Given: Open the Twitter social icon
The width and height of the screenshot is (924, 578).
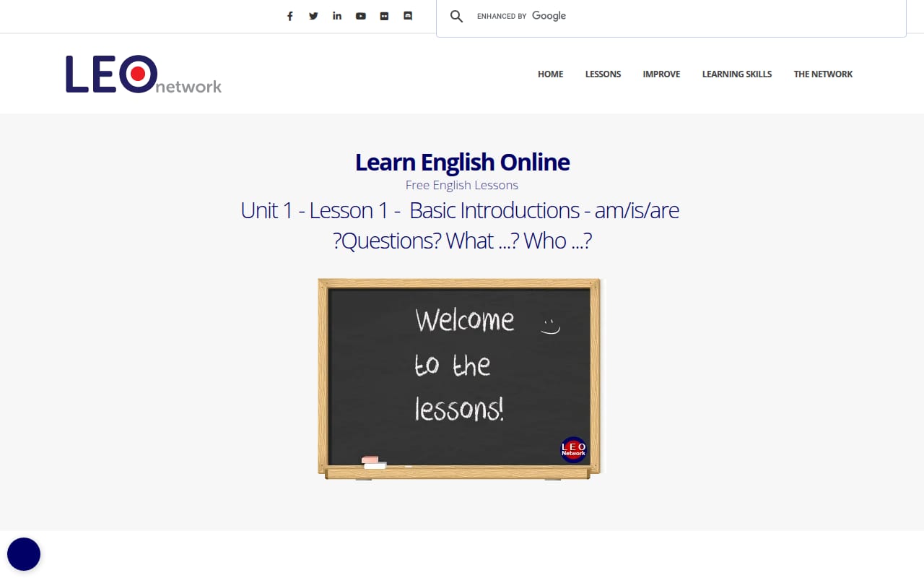Looking at the screenshot, I should tap(313, 16).
